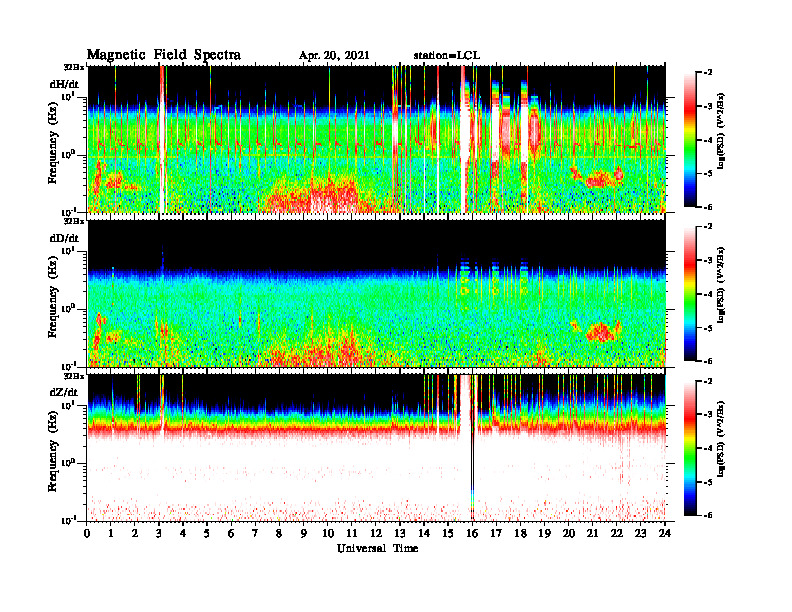The height and width of the screenshot is (612, 792).
Task: Click the color bar beside the dD/dt panel
Action: coord(690,294)
